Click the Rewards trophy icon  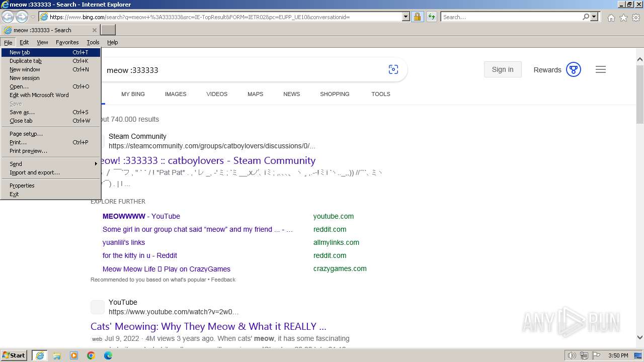coord(574,69)
